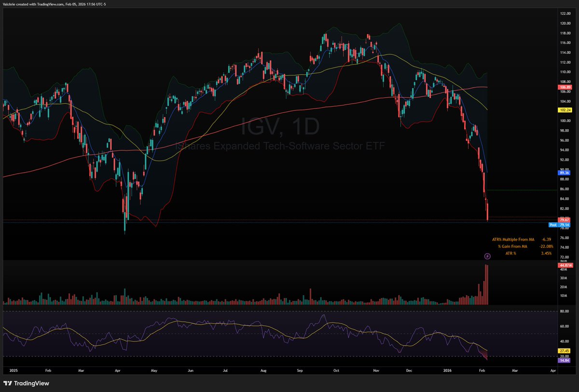Click 40.00 on the RSI axis
This screenshot has height=392, width=579.
click(x=565, y=341)
